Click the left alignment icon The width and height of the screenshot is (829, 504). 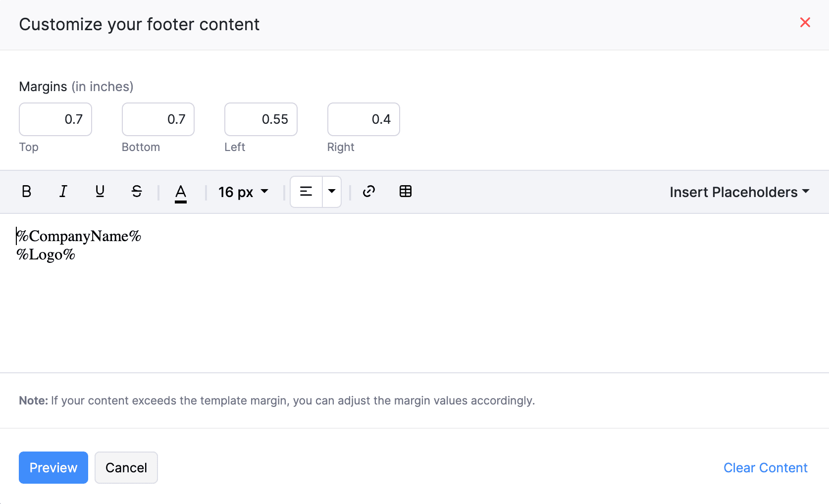pyautogui.click(x=306, y=192)
